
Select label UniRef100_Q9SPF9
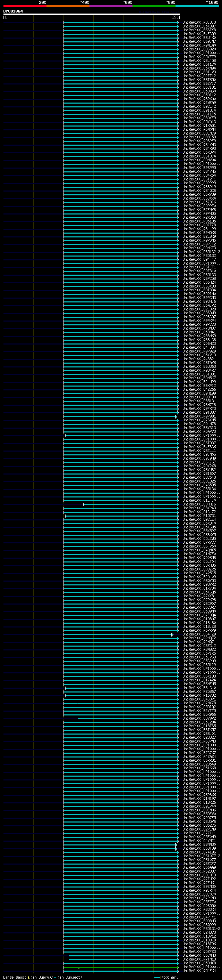coord(199,141)
